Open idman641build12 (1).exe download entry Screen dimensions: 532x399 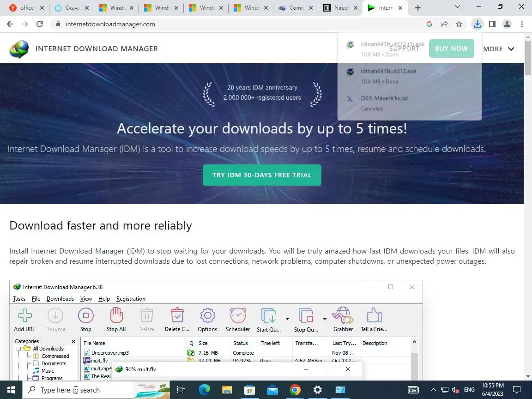point(409,48)
